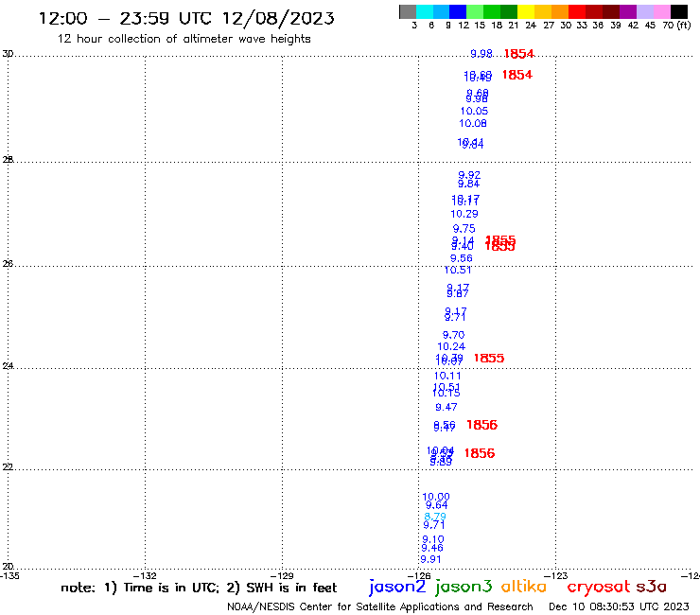Click the red 1856 time stamp beside 9.56/9.47 overlap
700x615 pixels.
tap(481, 425)
